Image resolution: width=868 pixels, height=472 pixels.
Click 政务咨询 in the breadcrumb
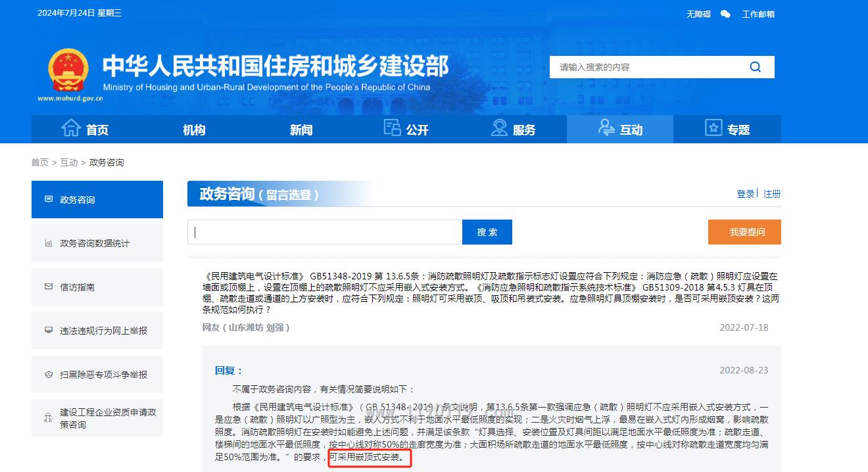[x=107, y=162]
